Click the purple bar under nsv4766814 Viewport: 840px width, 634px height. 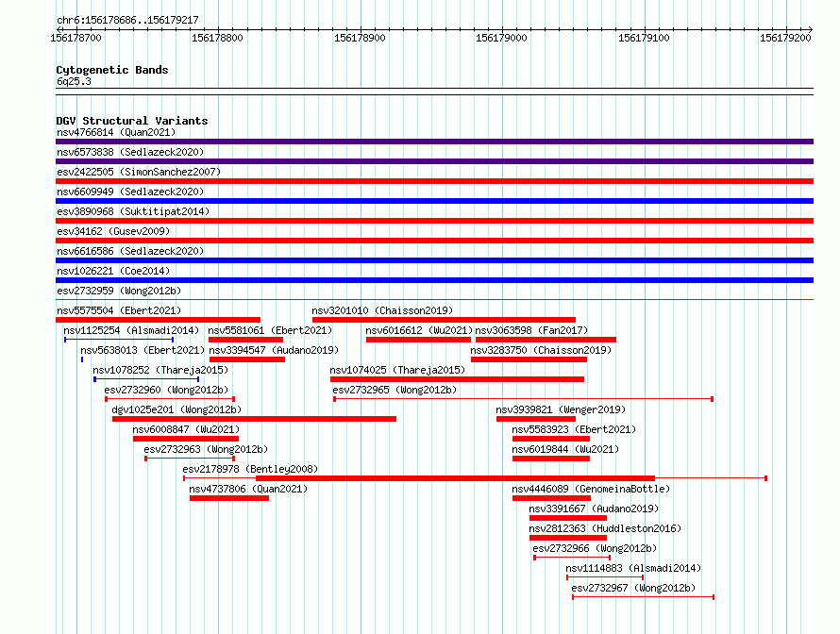434,142
